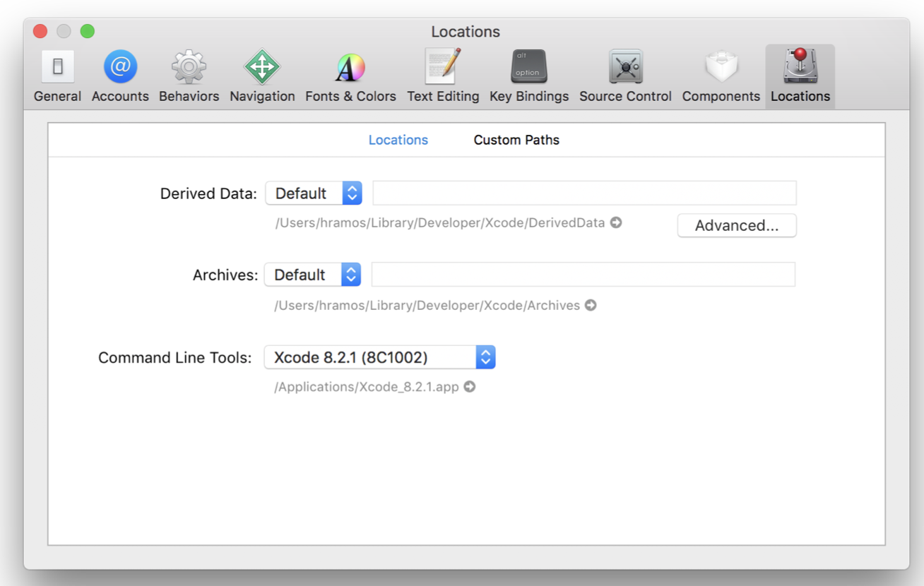Image resolution: width=924 pixels, height=586 pixels.
Task: Reveal DerivedData folder via arrow icon
Action: (616, 222)
